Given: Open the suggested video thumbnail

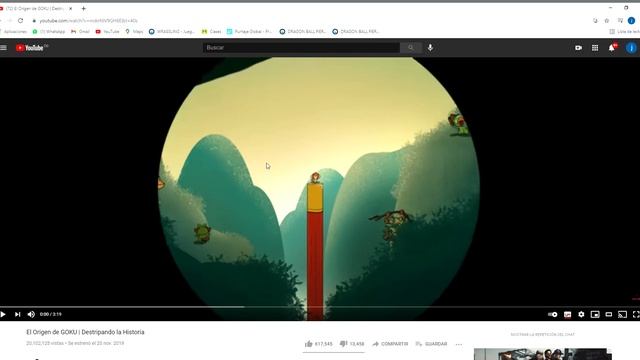Looking at the screenshot, I should point(542,354).
